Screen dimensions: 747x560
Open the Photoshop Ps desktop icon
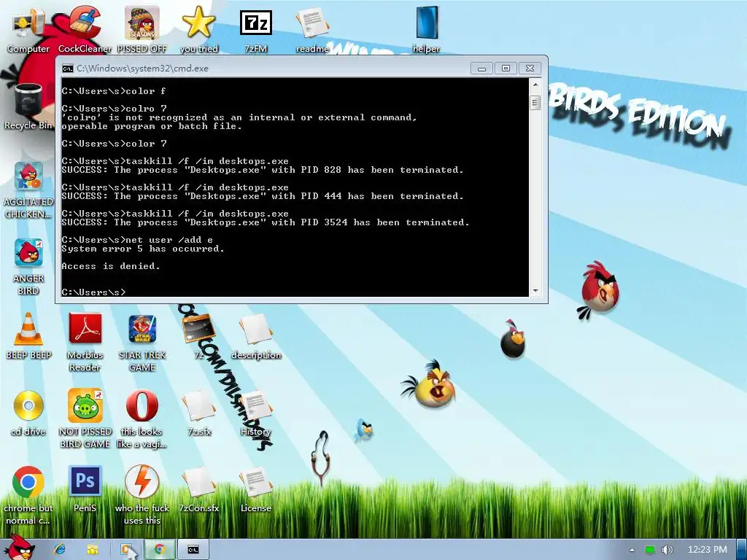coord(85,489)
